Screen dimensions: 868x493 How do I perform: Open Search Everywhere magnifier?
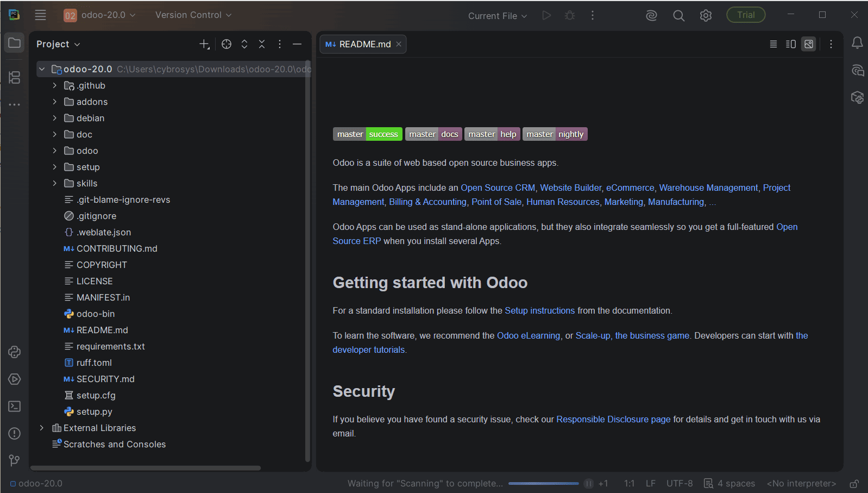[678, 16]
